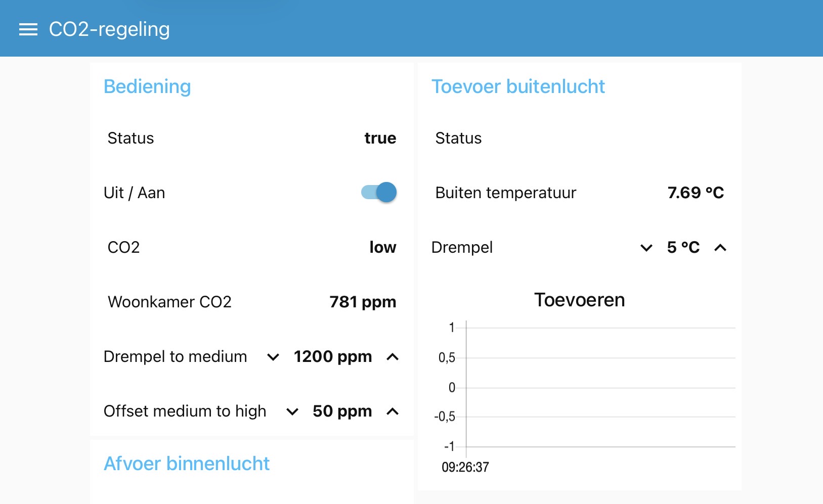Decrease the temperature Drempel below 5 °C
This screenshot has height=504, width=823.
tap(646, 248)
